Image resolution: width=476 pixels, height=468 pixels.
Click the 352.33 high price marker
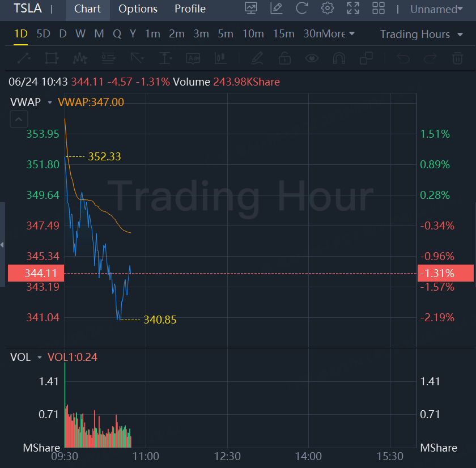[104, 156]
